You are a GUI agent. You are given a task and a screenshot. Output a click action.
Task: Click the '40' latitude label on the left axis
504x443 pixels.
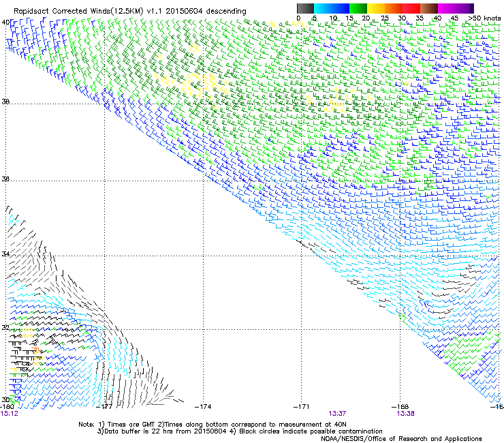tap(5, 22)
